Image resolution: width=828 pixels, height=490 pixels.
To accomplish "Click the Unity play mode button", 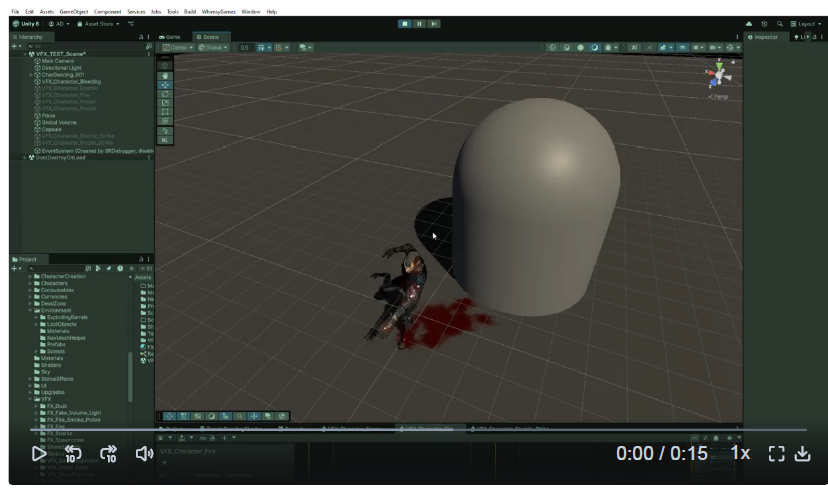I will (404, 23).
